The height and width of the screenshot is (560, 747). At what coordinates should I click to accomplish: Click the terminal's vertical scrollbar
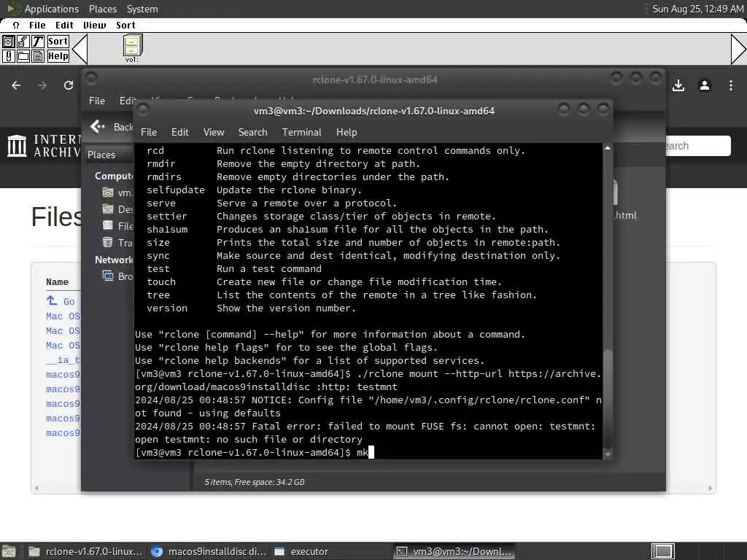point(608,301)
